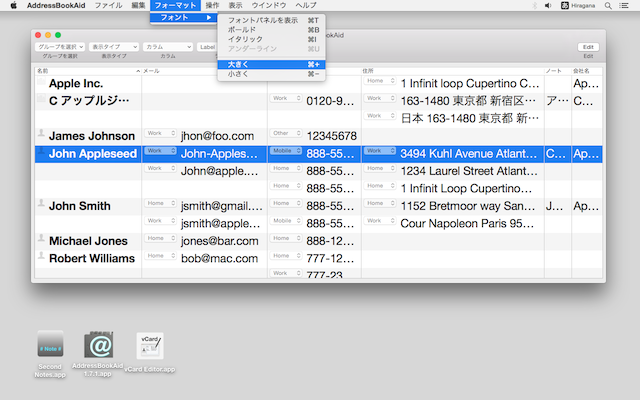
Task: Open the ファイル menu
Action: click(109, 5)
